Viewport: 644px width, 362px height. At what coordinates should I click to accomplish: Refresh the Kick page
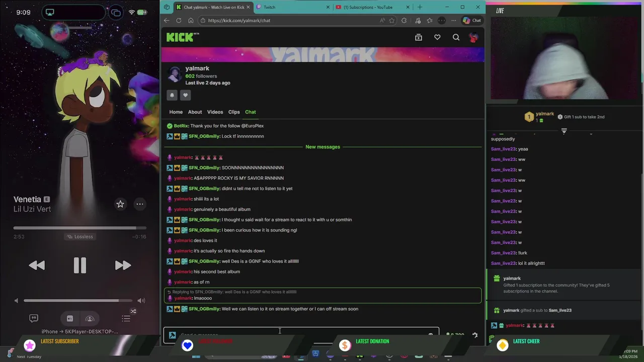[179, 21]
